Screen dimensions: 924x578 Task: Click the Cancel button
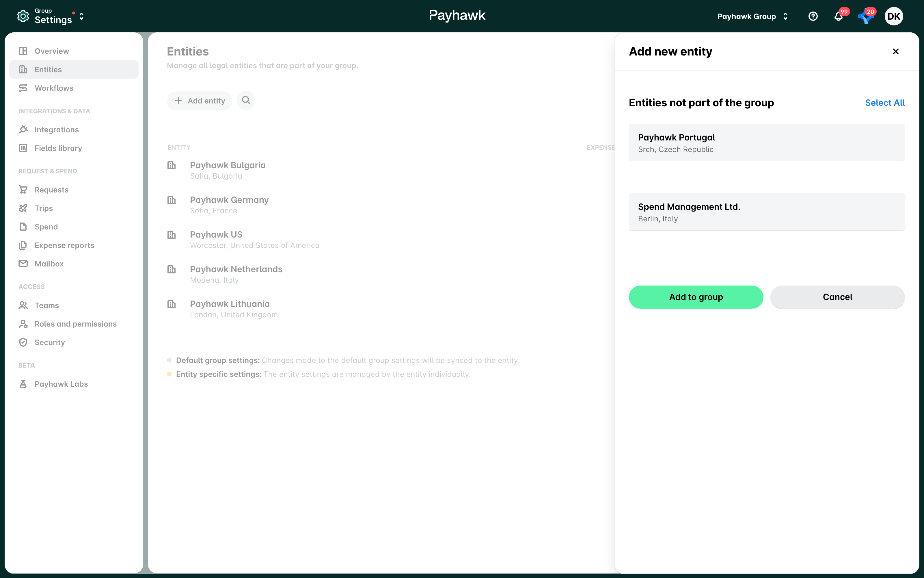(x=837, y=297)
